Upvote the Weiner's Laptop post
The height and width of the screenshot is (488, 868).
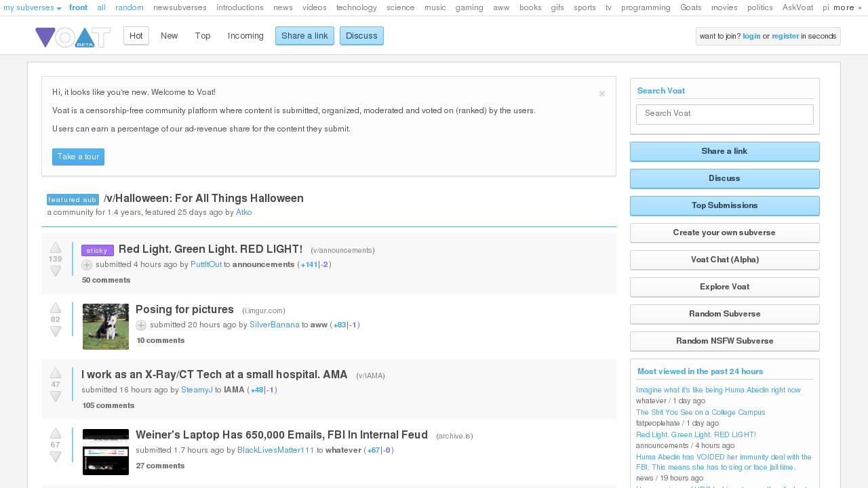point(56,433)
